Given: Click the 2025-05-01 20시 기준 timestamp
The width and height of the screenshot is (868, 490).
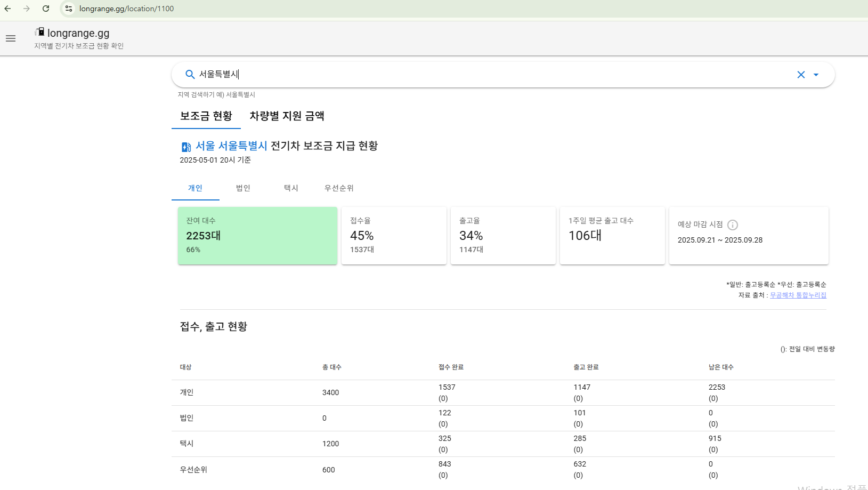Looking at the screenshot, I should (x=215, y=160).
